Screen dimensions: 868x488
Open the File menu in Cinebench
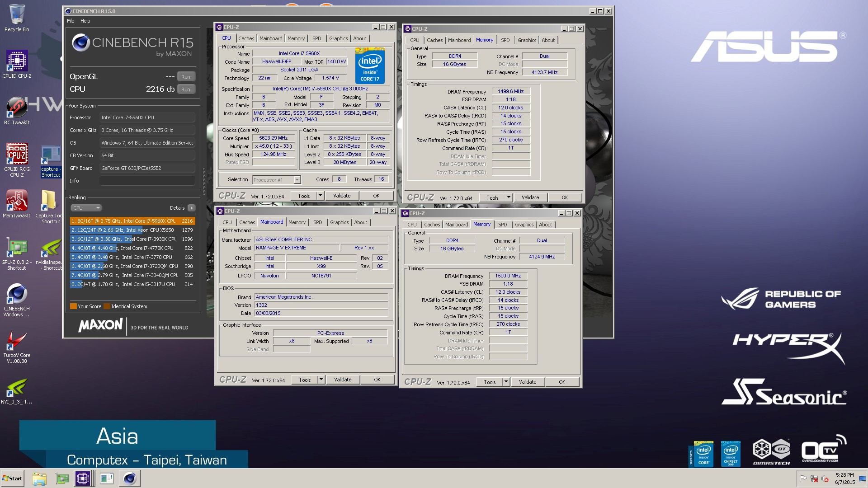click(71, 21)
